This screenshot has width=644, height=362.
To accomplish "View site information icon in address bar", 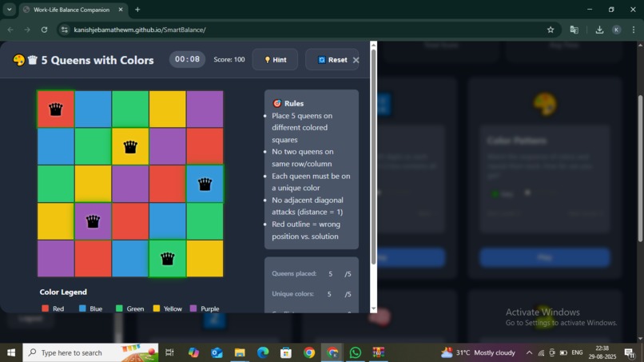I will (65, 30).
